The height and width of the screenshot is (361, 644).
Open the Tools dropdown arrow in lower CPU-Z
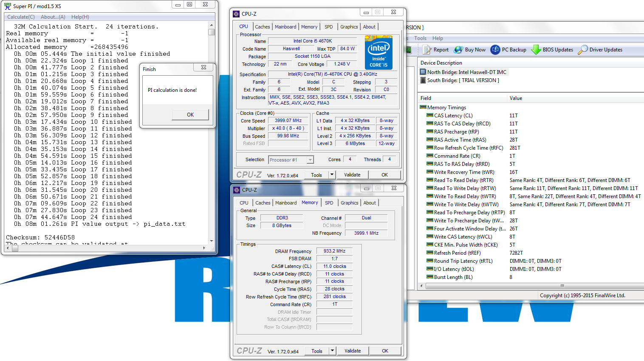tap(333, 351)
